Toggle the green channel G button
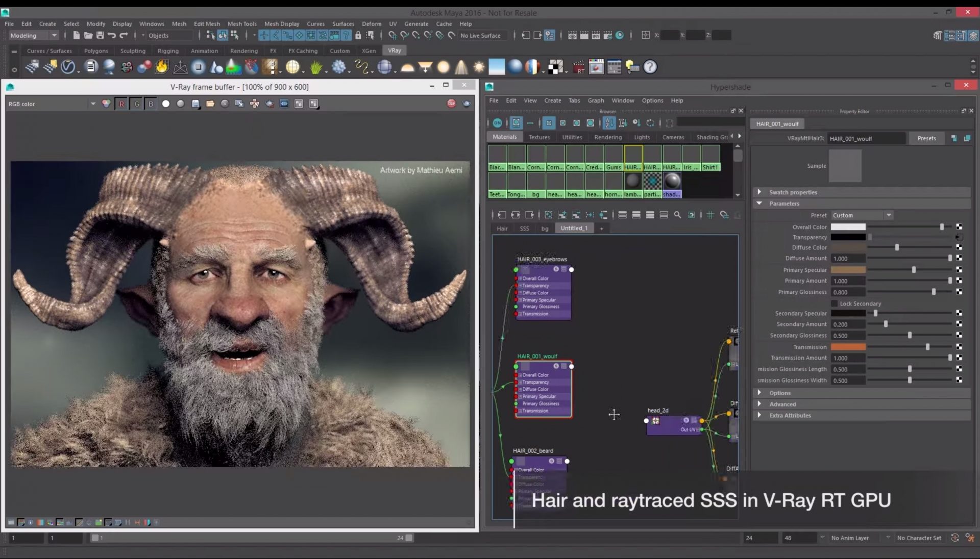This screenshot has width=980, height=559. click(136, 104)
